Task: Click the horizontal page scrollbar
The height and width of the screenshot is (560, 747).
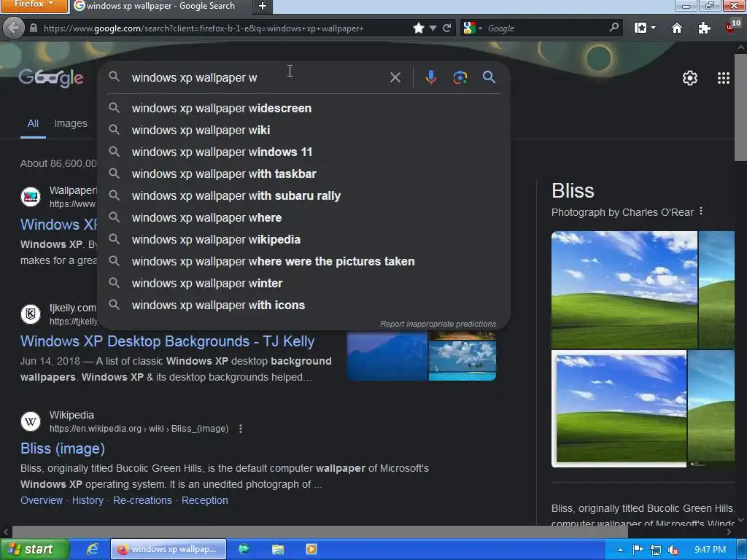Action: tap(320, 532)
